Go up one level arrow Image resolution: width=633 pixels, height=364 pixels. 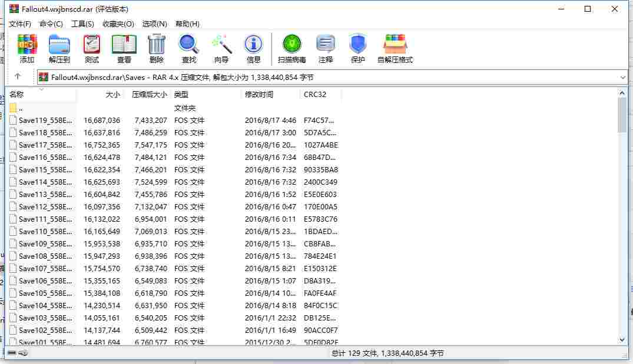(17, 76)
